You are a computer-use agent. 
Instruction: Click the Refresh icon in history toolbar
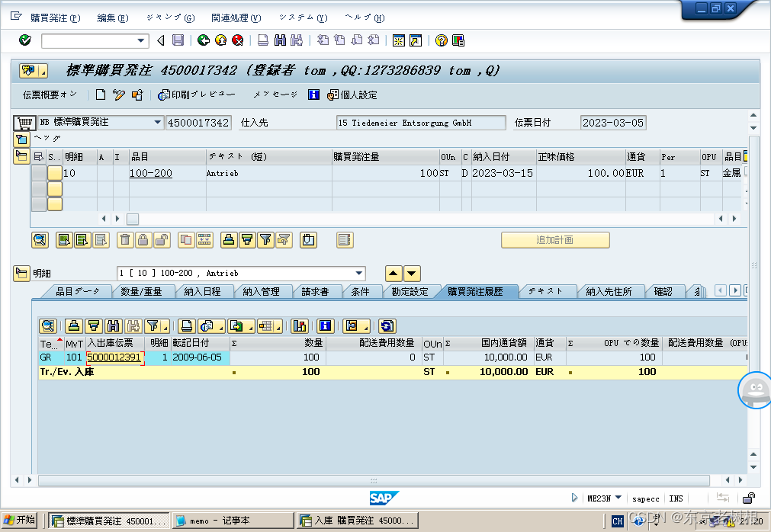[x=387, y=326]
